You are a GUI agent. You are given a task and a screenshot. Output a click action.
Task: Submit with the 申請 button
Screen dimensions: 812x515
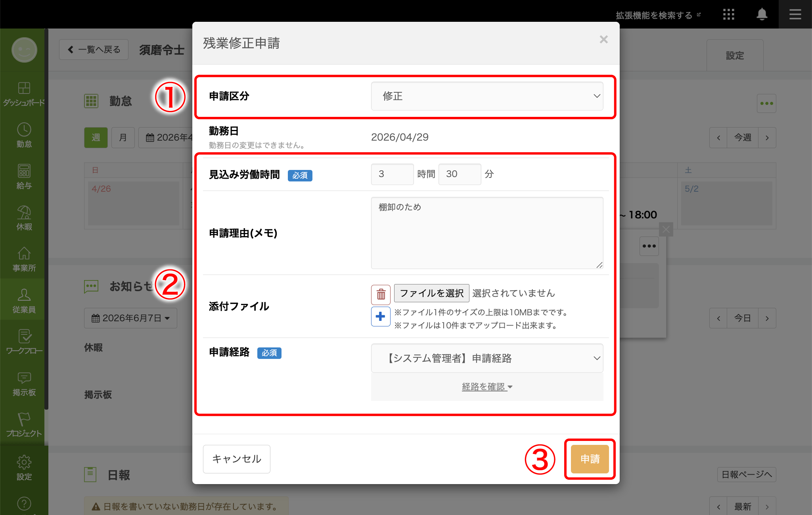[590, 459]
